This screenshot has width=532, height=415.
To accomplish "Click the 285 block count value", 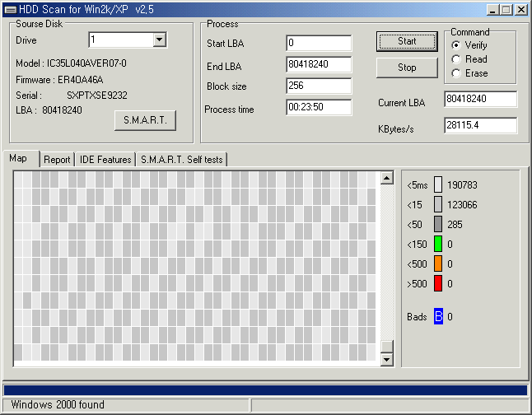I will tap(455, 224).
